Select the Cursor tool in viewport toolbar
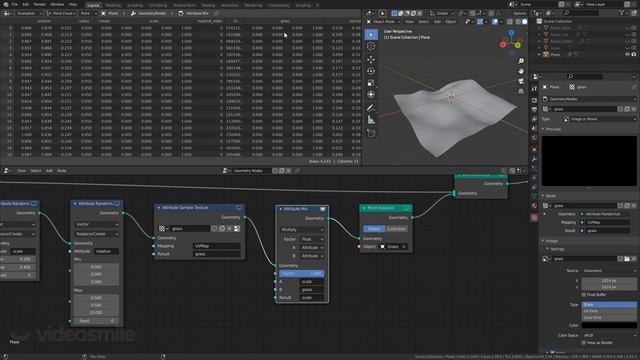This screenshot has height=360, width=640. [x=371, y=46]
